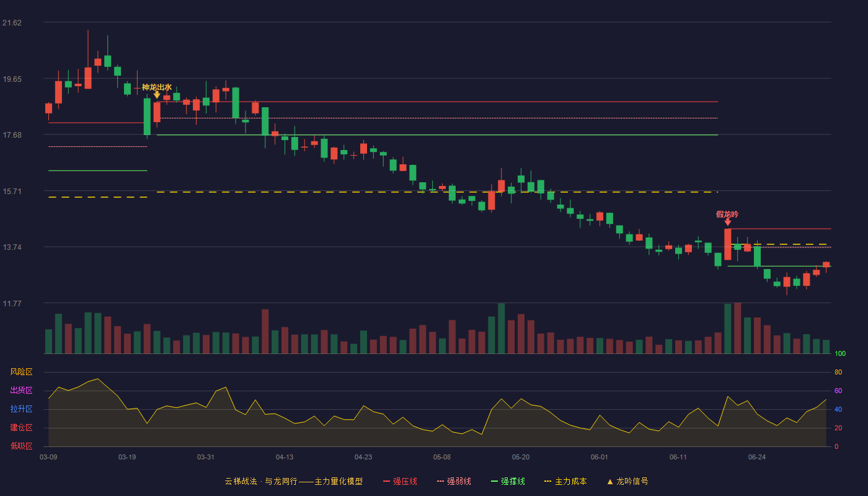Click the 拉升区 zone label

(21, 409)
